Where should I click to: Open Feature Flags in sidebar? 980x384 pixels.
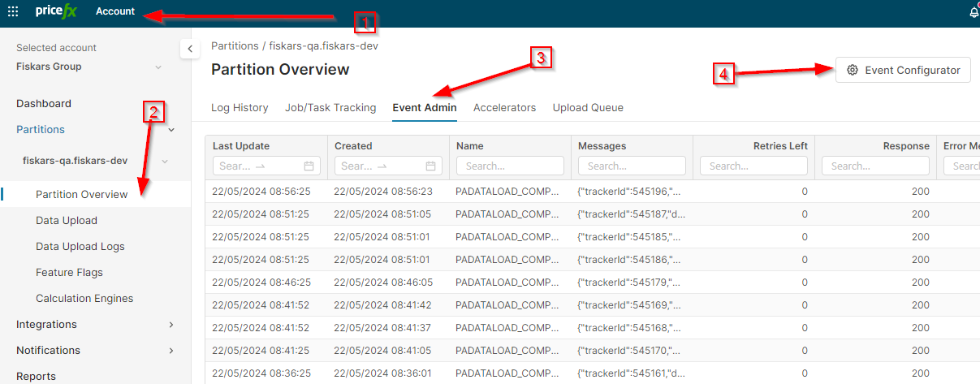click(69, 273)
